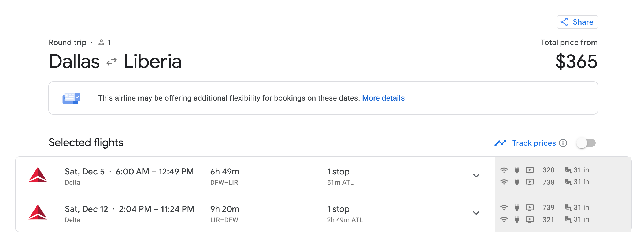Viewport: 644px width, 243px height.
Task: Click video screen icon for 738 aircraft
Action: pos(530,182)
